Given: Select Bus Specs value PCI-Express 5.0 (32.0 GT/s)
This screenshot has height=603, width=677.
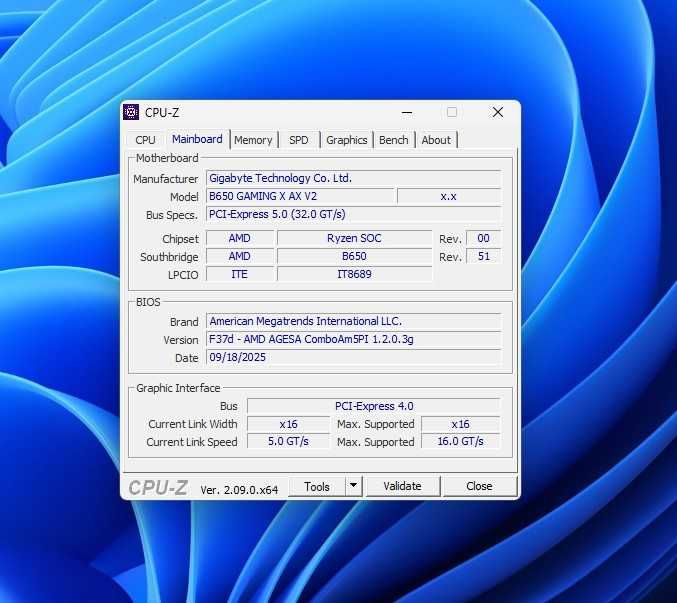Looking at the screenshot, I should [353, 215].
